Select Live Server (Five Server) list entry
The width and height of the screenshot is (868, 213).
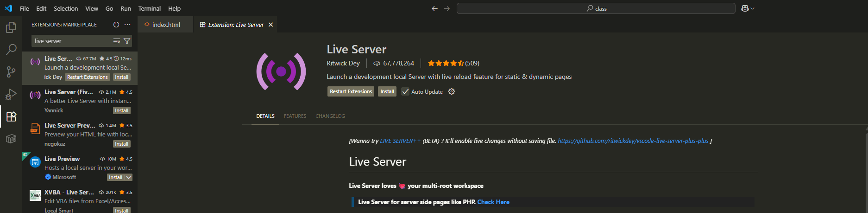tap(80, 102)
